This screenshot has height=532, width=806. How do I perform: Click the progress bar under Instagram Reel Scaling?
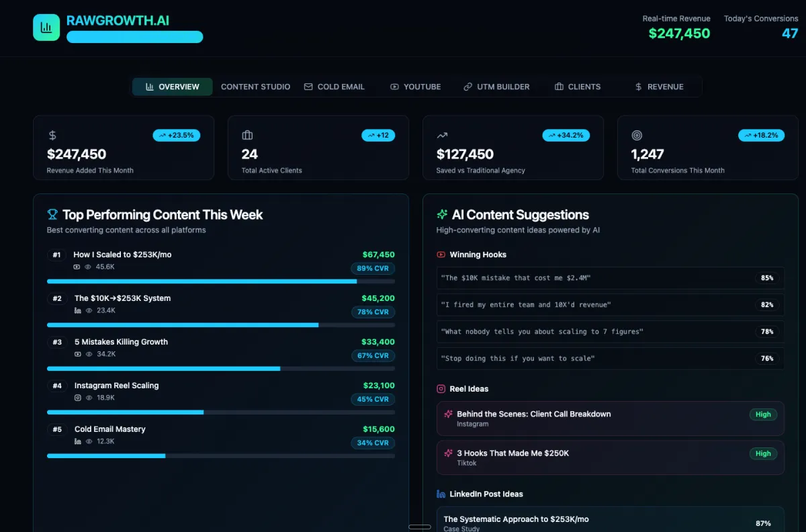(x=220, y=412)
